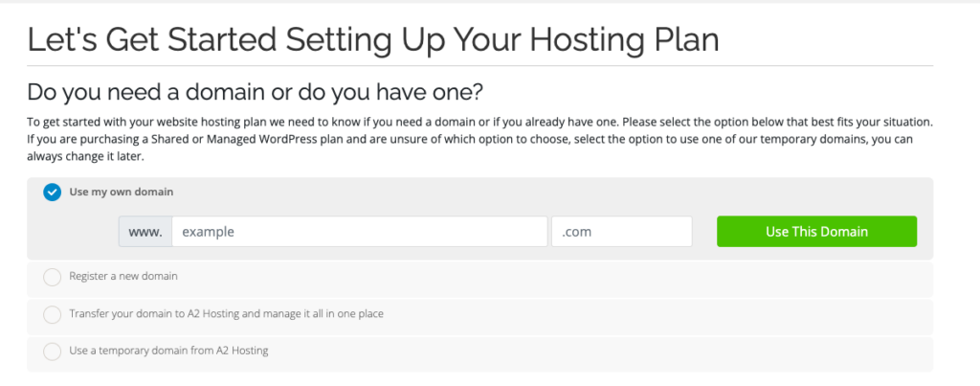The image size is (980, 386).
Task: Click the 'Register a new domain' label text
Action: pos(123,276)
